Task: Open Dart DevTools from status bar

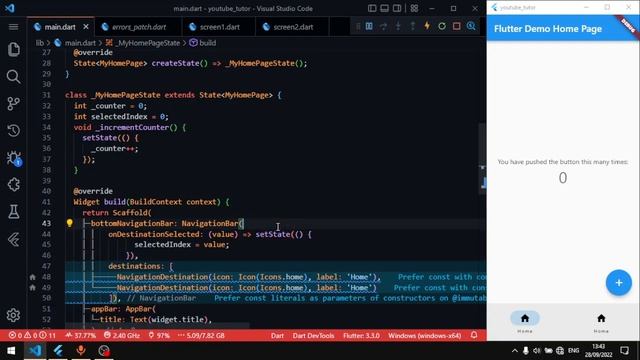Action: (x=313, y=336)
